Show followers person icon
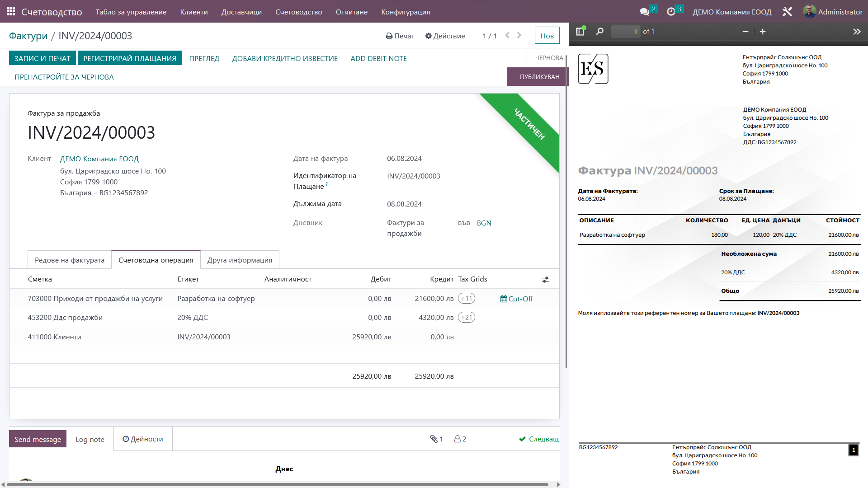The image size is (868, 488). tap(460, 439)
